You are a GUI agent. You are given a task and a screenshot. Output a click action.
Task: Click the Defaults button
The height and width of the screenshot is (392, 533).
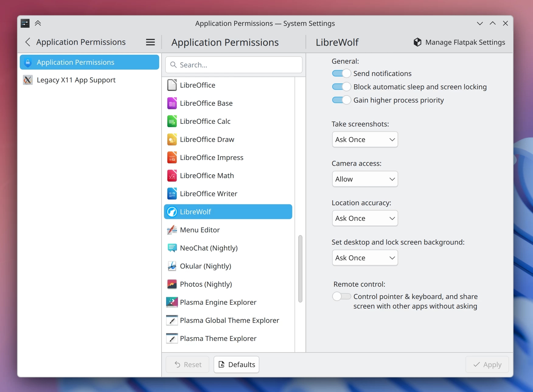[x=236, y=364]
